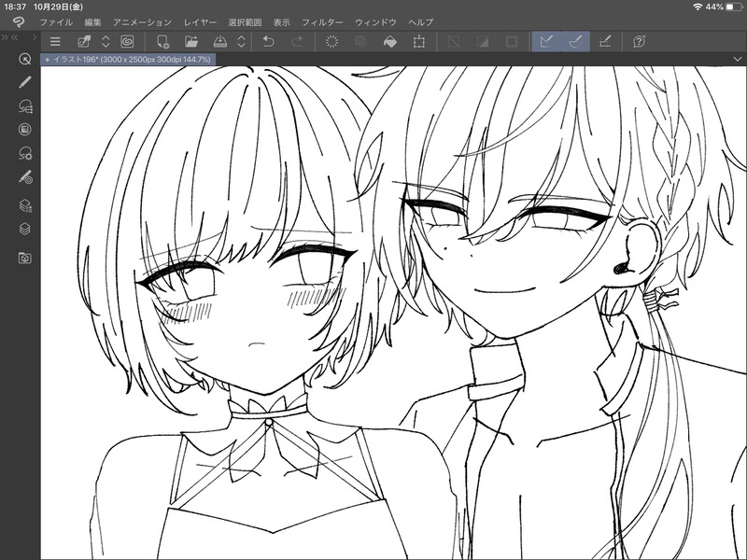Click the Deselect icon

coord(454,42)
